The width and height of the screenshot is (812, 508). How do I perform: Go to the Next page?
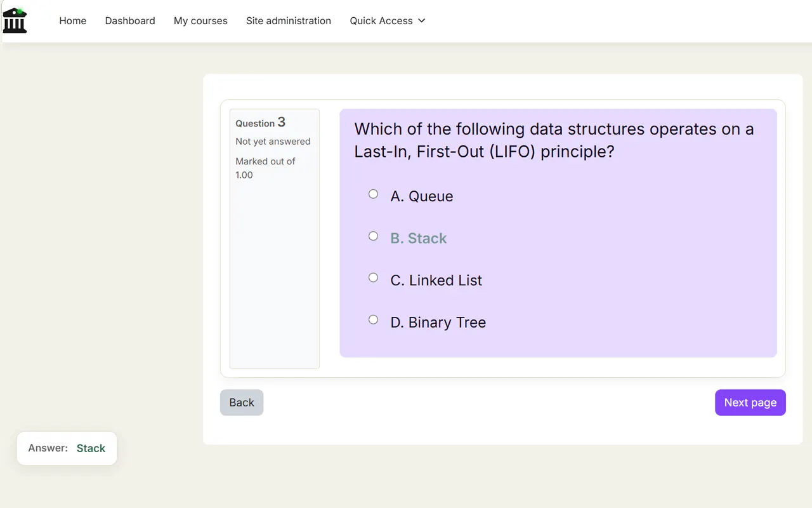[x=750, y=403]
